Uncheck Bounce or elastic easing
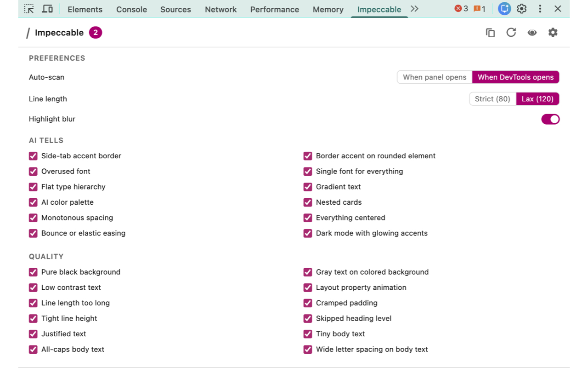This screenshot has width=588, height=368. (x=33, y=233)
